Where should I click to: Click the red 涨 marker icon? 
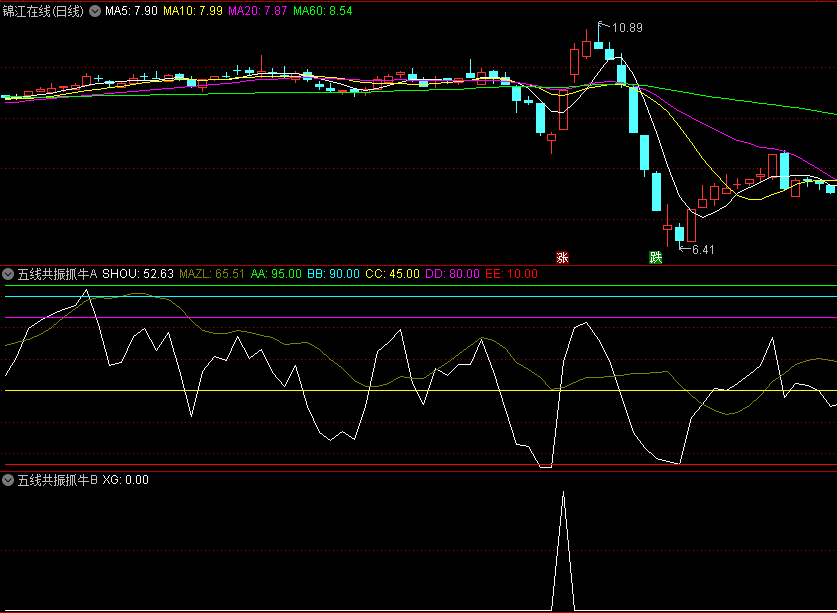click(562, 258)
